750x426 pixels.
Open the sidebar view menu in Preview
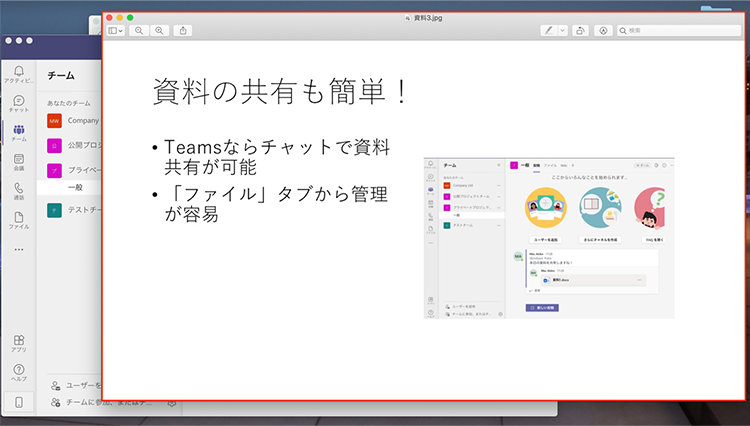116,31
